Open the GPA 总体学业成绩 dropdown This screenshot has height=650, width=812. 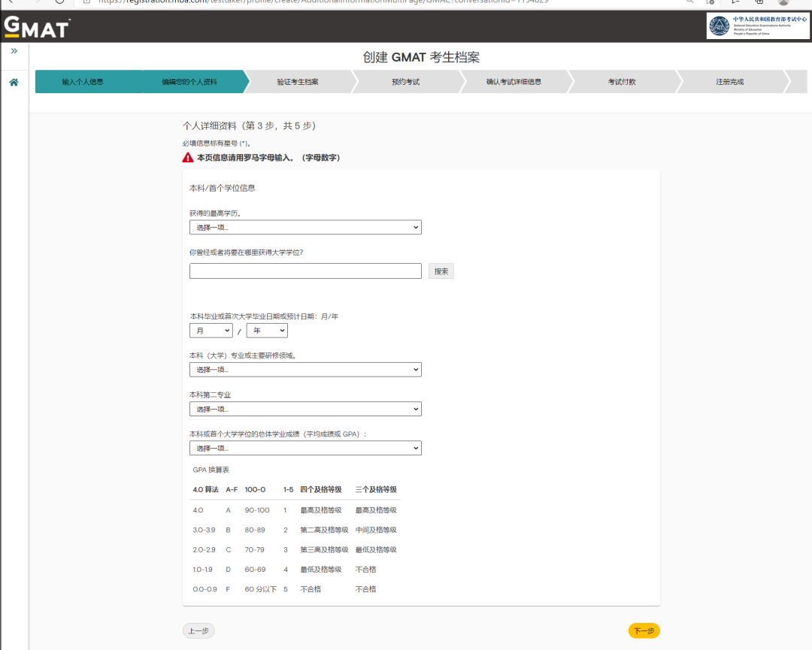pyautogui.click(x=305, y=448)
